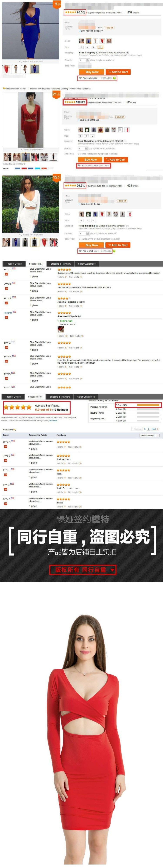Click the cart icon in the 837-orders listing's Add to Cart
Screen dimensions: 163x868
110,72
